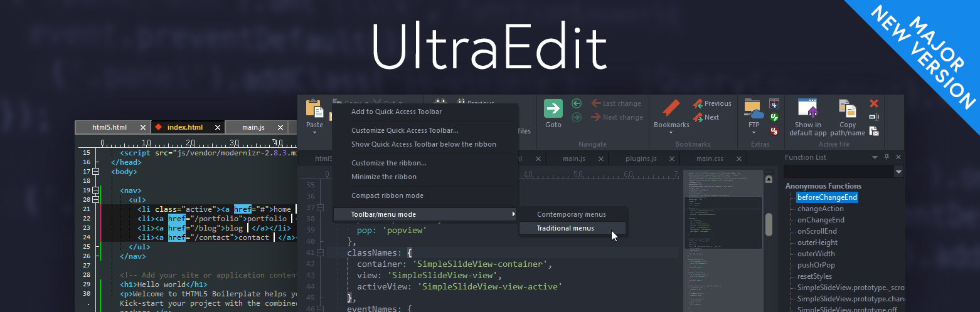Collapse code fold at line 17 body tag
The height and width of the screenshot is (312, 980).
tap(95, 171)
